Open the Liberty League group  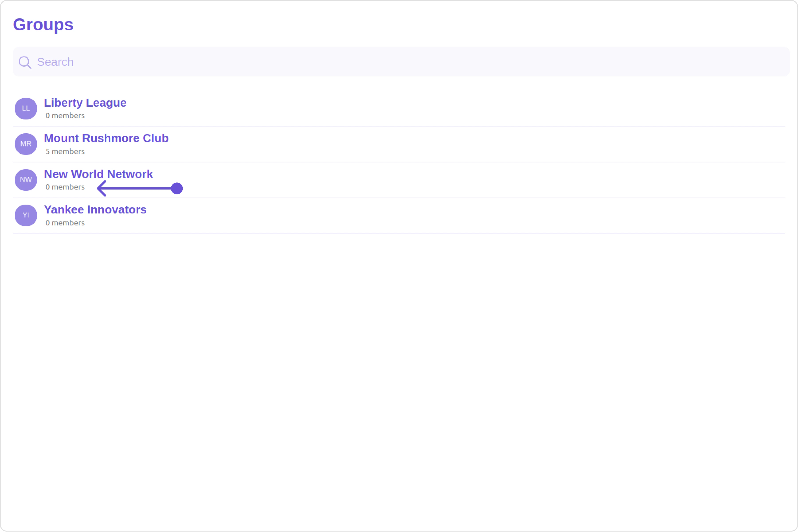tap(85, 103)
